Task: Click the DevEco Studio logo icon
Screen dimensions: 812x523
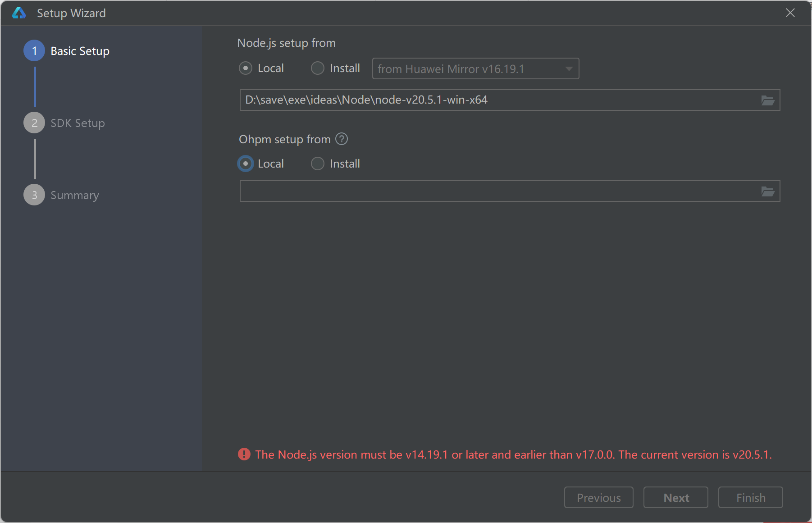Action: 19,13
